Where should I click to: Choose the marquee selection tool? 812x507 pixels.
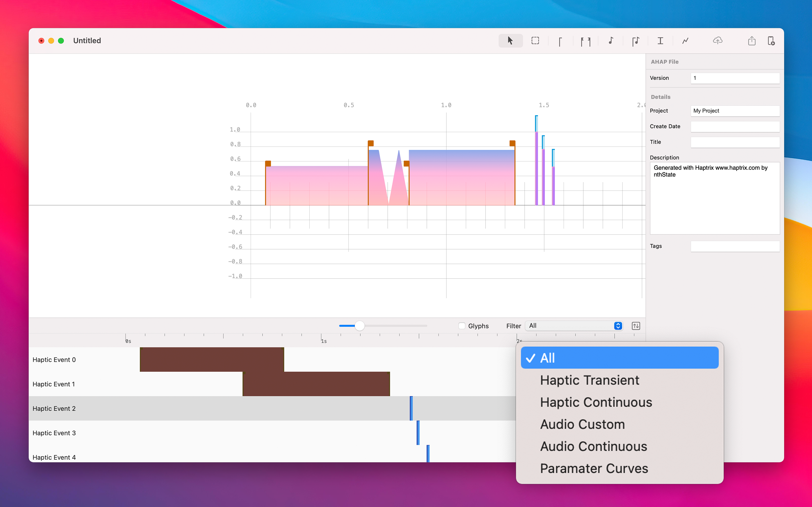click(535, 41)
